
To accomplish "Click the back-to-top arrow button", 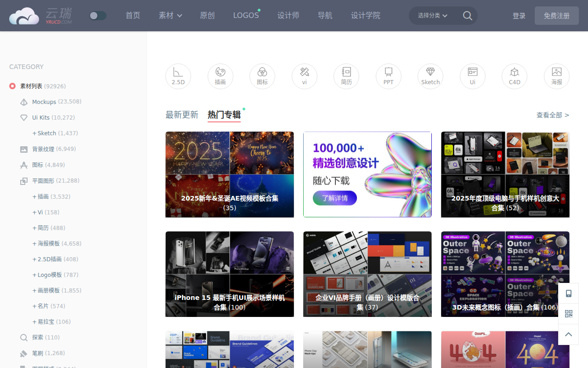I will coord(569,334).
